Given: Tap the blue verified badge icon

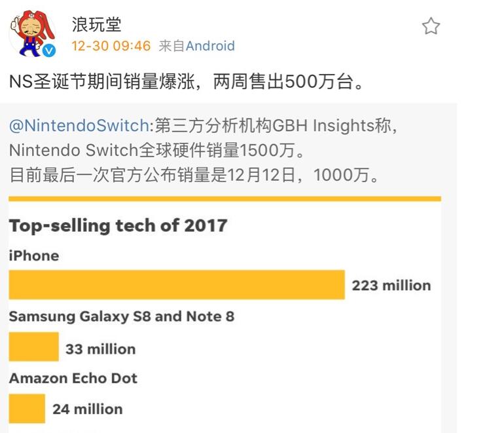Looking at the screenshot, I should tap(49, 50).
